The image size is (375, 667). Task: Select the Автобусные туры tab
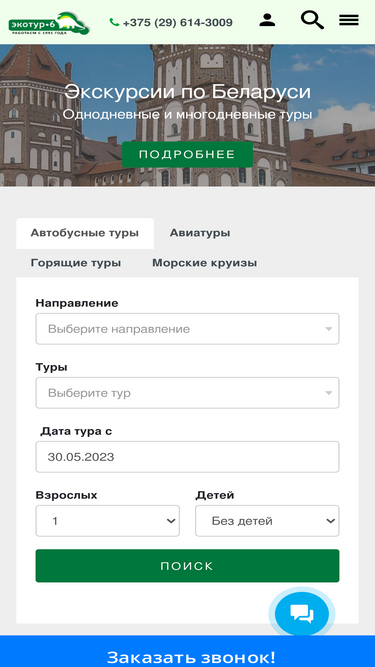click(85, 233)
